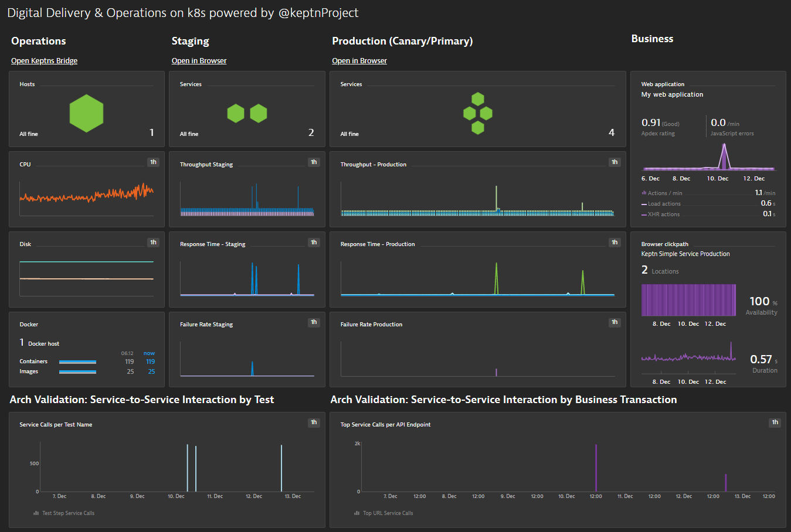This screenshot has height=532, width=791.
Task: Click the Hosts 'All fine' status
Action: [29, 134]
